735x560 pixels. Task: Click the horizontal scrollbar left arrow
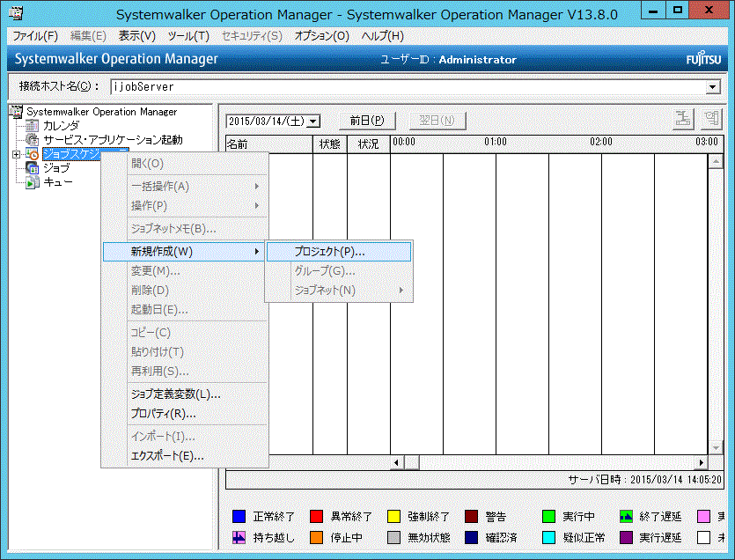coord(397,462)
